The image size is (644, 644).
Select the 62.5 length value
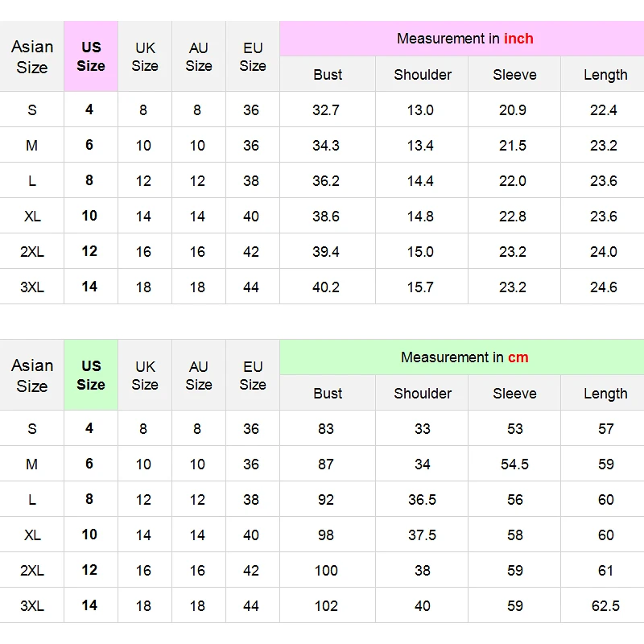(605, 606)
